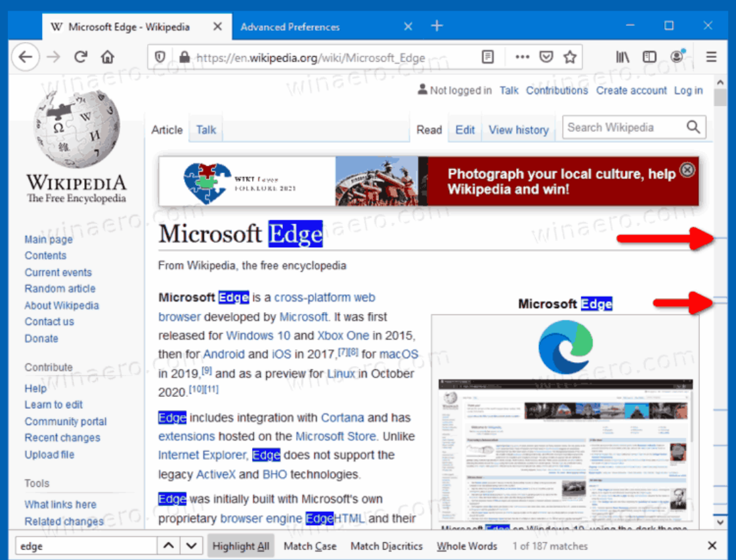Go to previous find match arrow

click(168, 546)
